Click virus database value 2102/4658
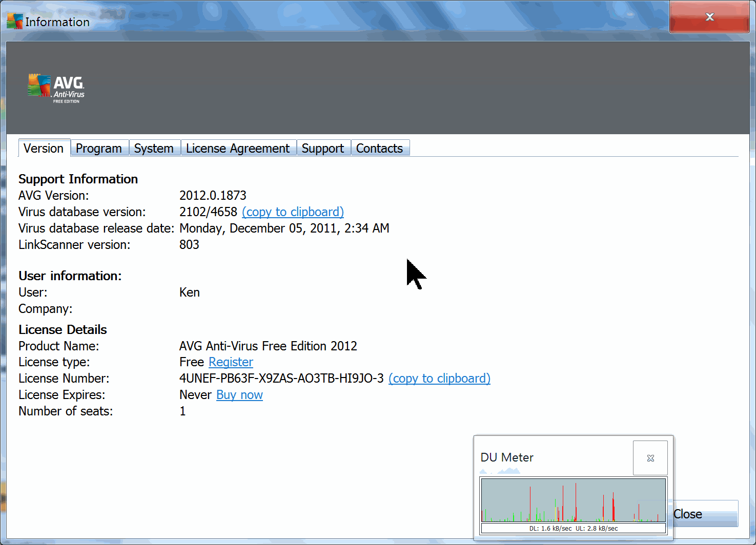756x545 pixels. pyautogui.click(x=208, y=212)
